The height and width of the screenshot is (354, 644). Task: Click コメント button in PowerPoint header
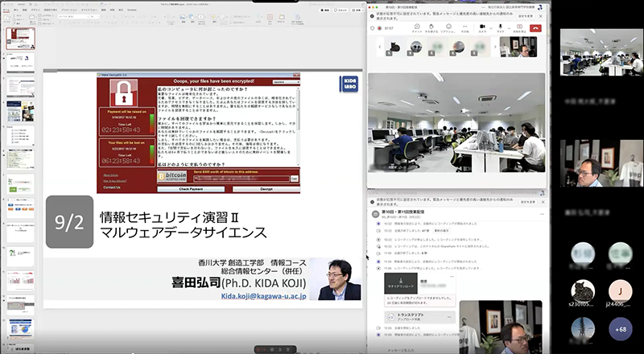pyautogui.click(x=341, y=10)
